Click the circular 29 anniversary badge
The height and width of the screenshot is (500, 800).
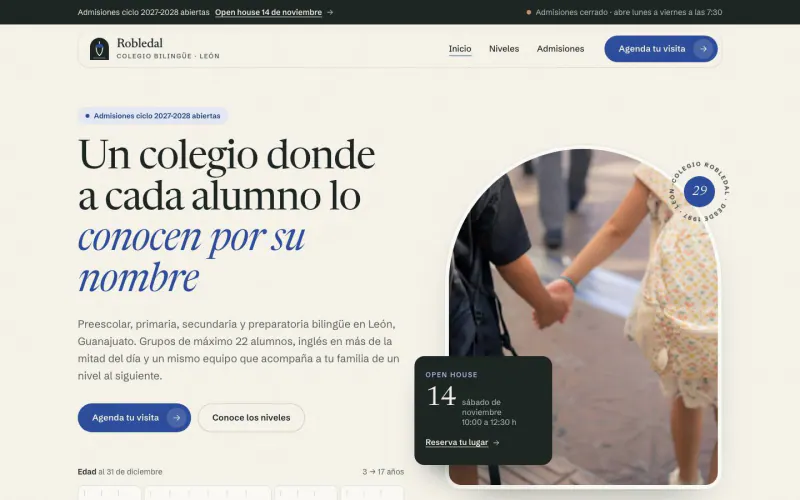point(699,191)
